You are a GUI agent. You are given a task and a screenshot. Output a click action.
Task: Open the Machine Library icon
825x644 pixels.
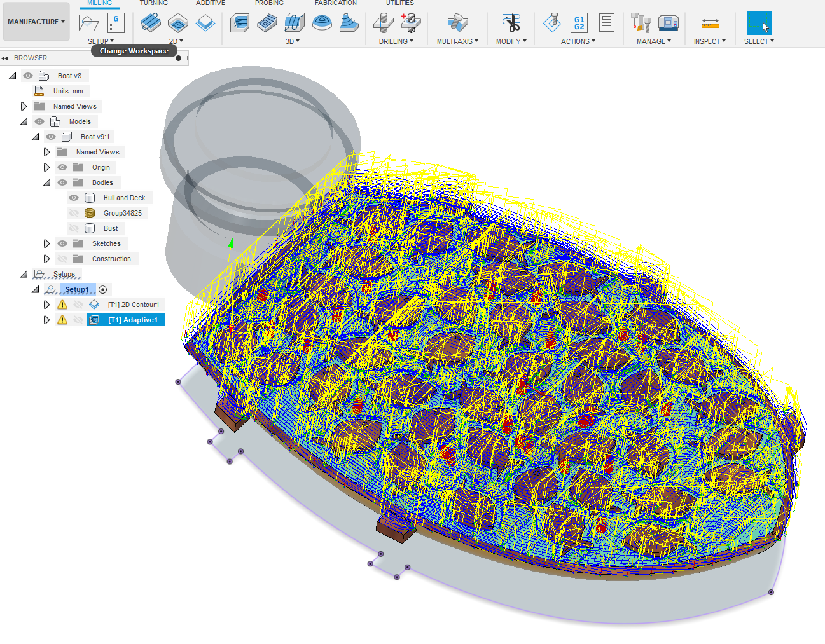click(668, 24)
